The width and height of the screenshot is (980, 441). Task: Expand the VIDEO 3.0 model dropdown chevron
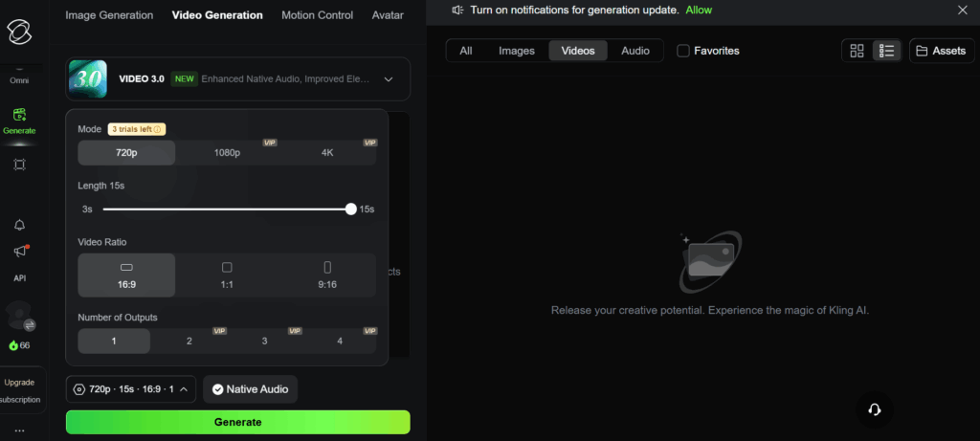point(389,79)
